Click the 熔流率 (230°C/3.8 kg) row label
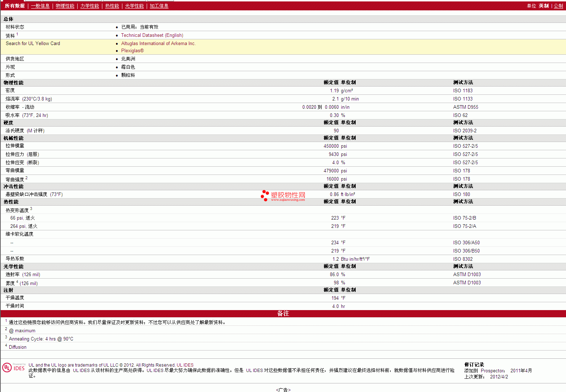 [29, 99]
